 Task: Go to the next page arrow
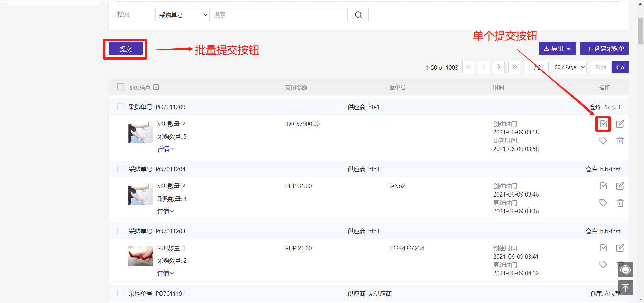pos(499,67)
